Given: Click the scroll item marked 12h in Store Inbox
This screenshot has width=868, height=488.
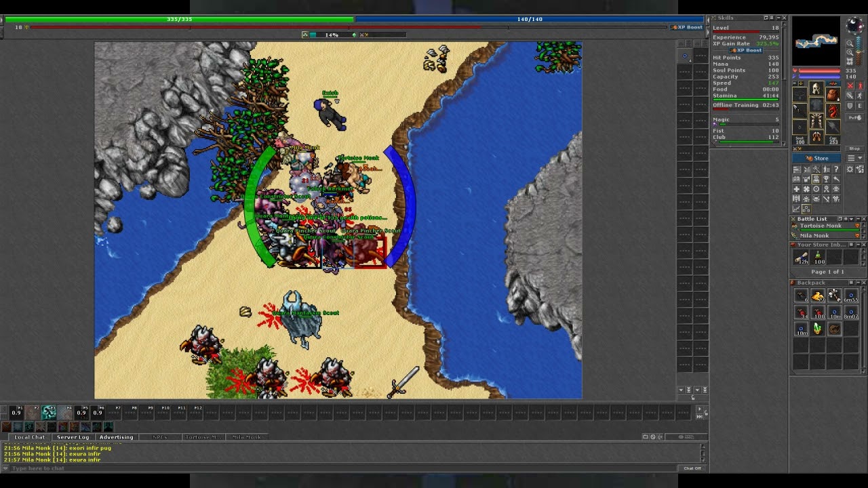Looking at the screenshot, I should tap(802, 258).
